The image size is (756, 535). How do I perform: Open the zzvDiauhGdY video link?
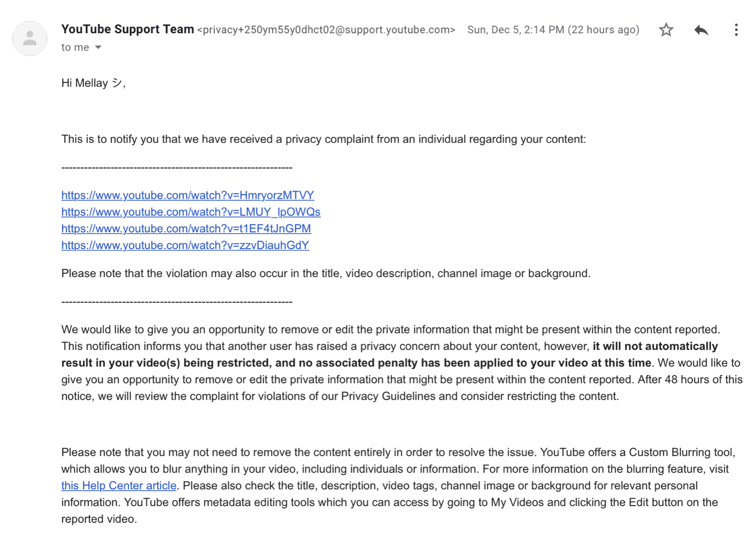pyautogui.click(x=185, y=245)
